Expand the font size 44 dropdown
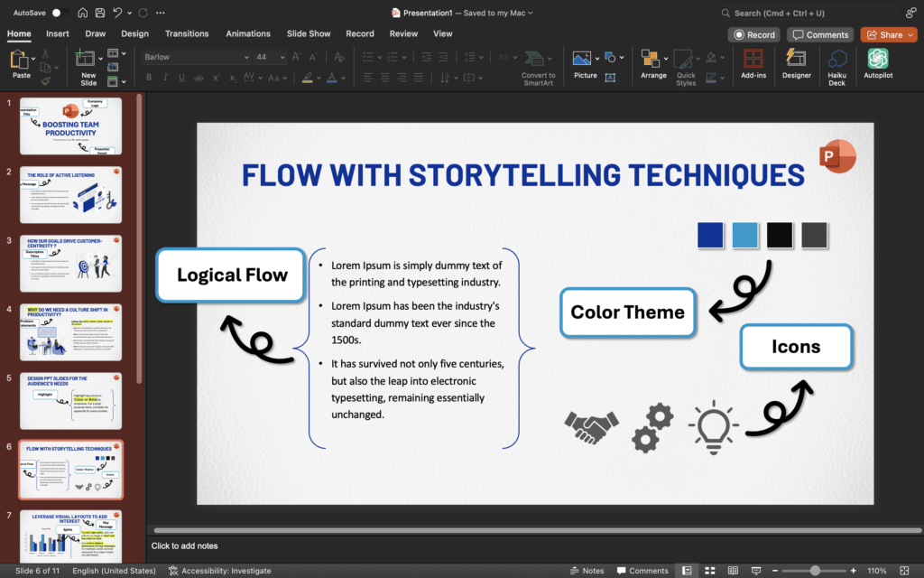 pos(282,57)
